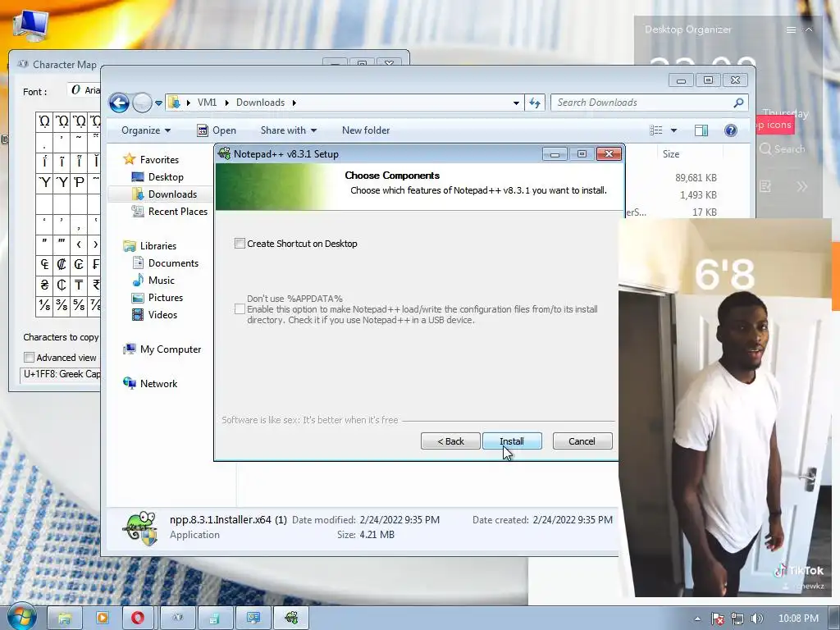840x630 pixels.
Task: Click the refresh icon beside address bar
Action: 535,103
